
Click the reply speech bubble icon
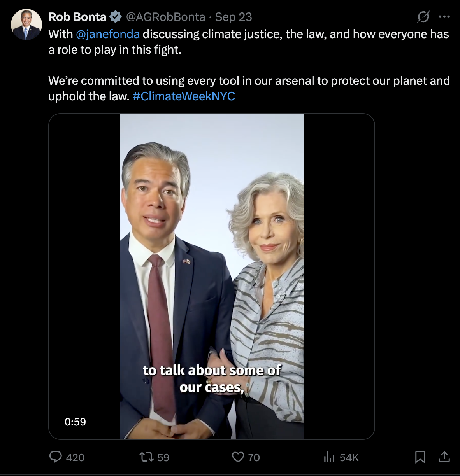[55, 457]
